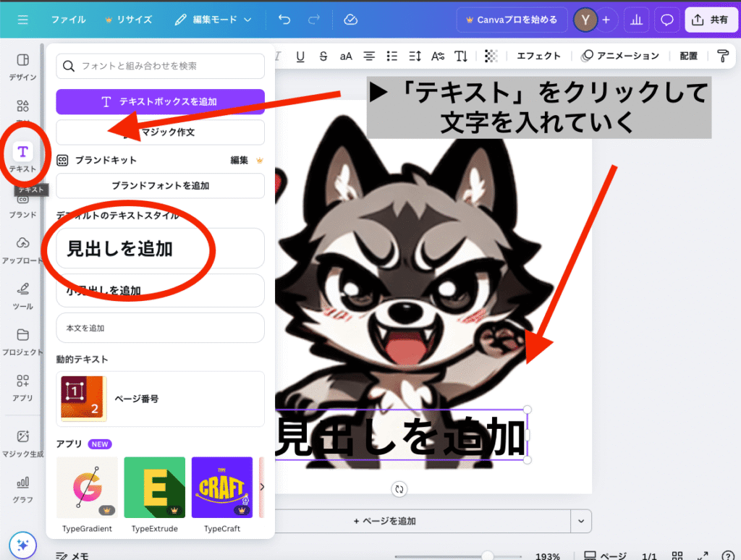741x560 pixels.
Task: Click ブランドキット 編集 link
Action: point(239,160)
